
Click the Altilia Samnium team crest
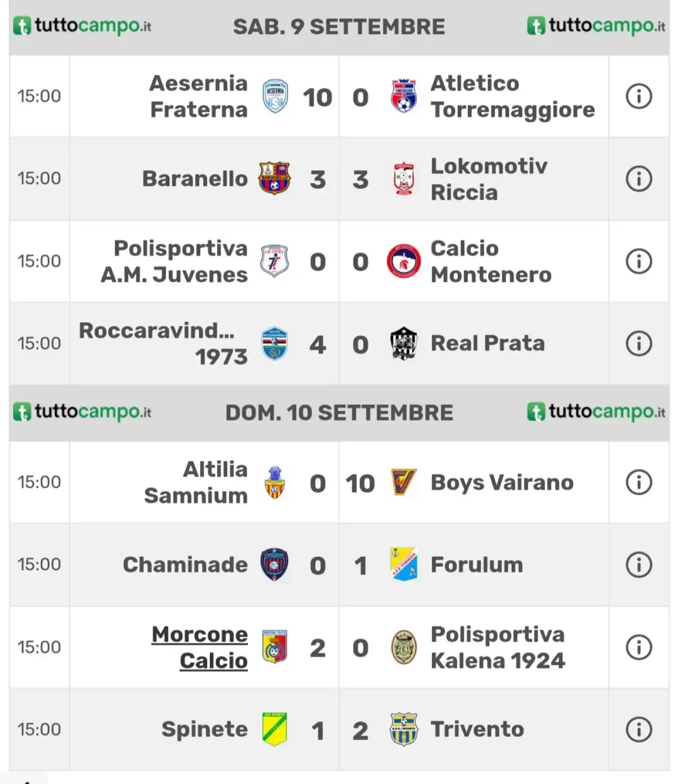[x=275, y=482]
